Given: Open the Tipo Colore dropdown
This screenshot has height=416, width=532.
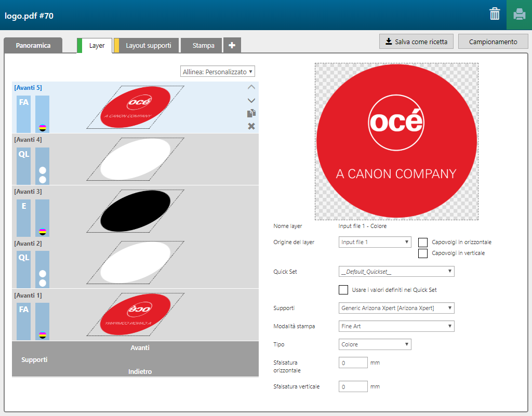Looking at the screenshot, I should tap(375, 344).
